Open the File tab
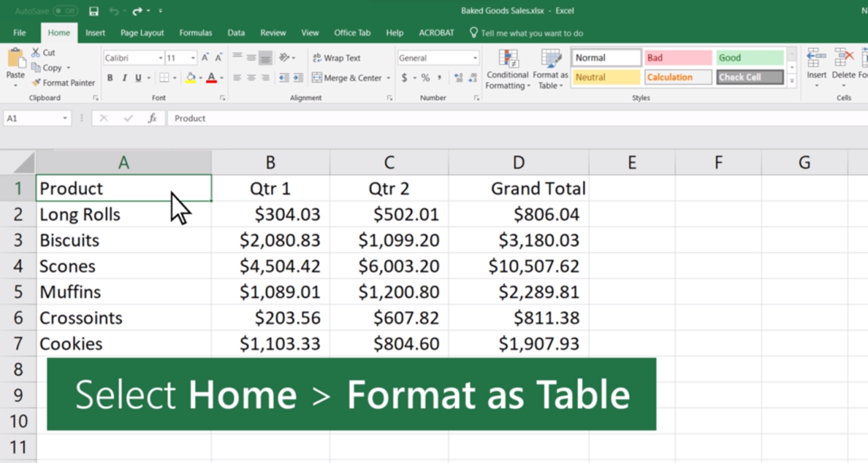This screenshot has height=463, width=868. coord(20,33)
